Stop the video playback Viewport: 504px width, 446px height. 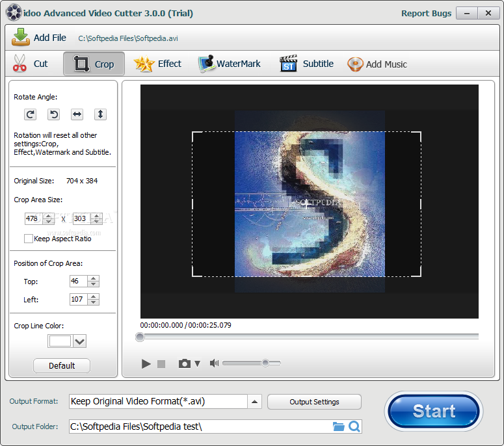point(161,363)
